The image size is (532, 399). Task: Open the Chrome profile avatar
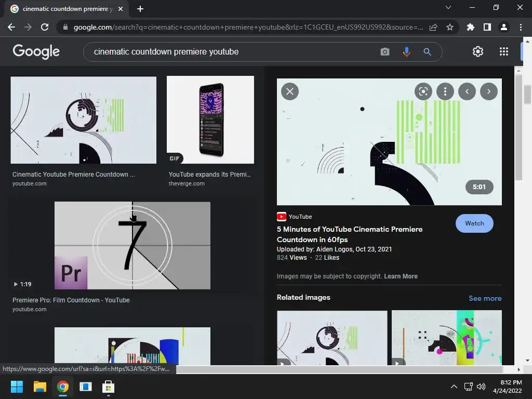click(x=503, y=27)
